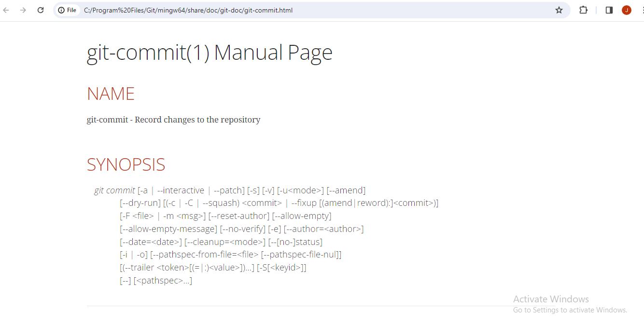Image resolution: width=644 pixels, height=325 pixels.
Task: Click the Record changes to the repository description
Action: [x=173, y=119]
